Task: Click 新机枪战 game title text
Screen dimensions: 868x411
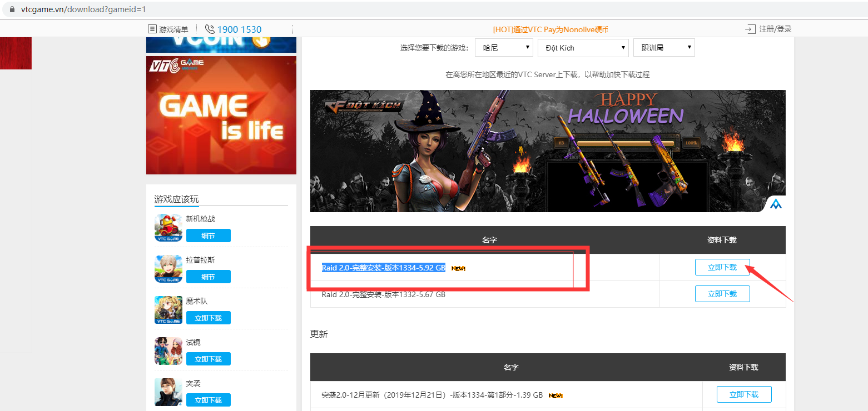Action: click(x=200, y=219)
